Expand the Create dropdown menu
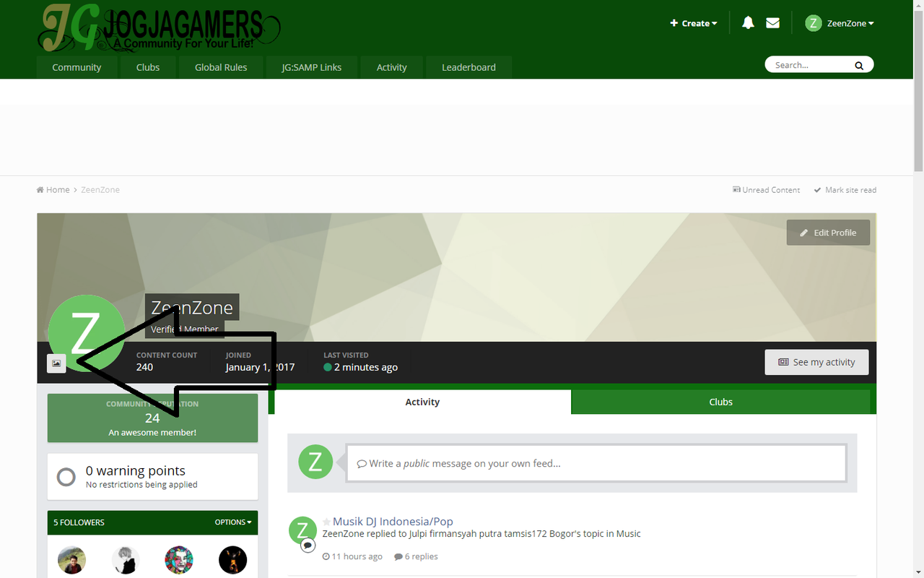924x578 pixels. point(694,23)
